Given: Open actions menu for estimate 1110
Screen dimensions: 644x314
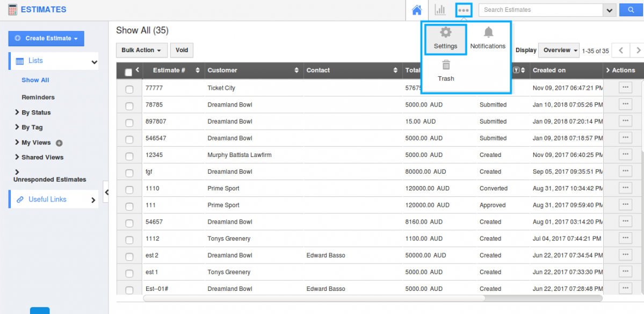Looking at the screenshot, I should [x=625, y=188].
